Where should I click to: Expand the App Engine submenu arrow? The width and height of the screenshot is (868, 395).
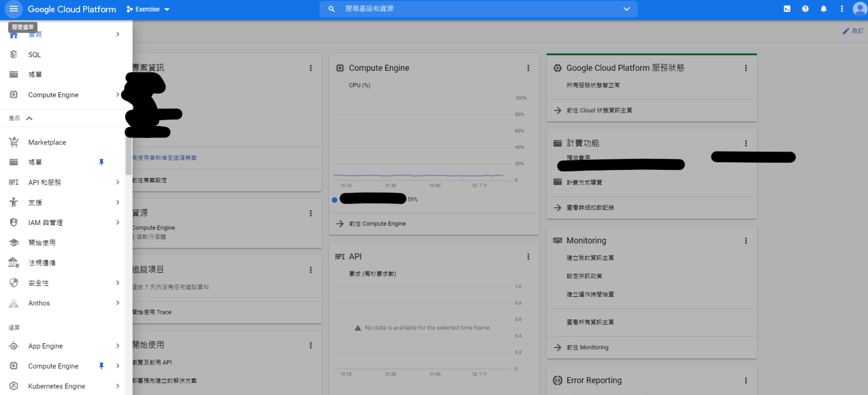pyautogui.click(x=118, y=346)
